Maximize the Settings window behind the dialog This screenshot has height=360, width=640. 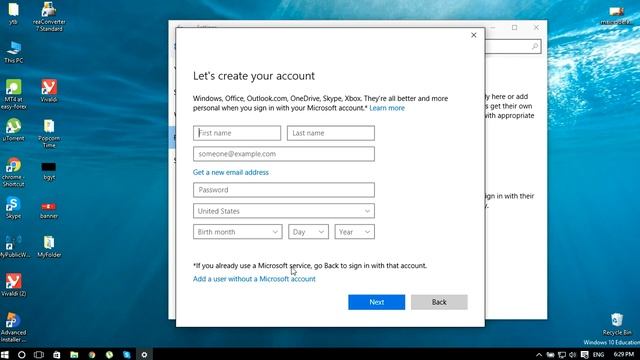pyautogui.click(x=514, y=27)
